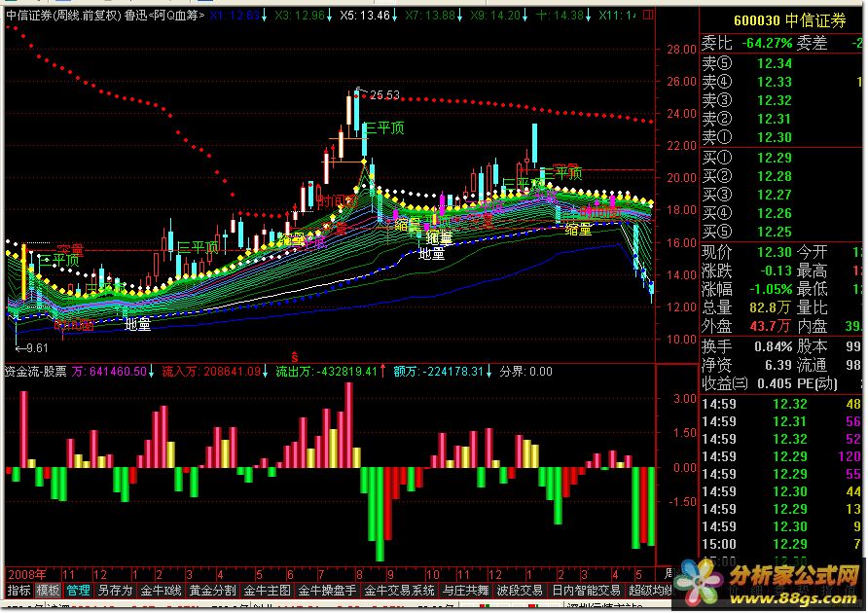Click the 10.00 price axis label
Screen dimensions: 868x613
pyautogui.click(x=681, y=339)
